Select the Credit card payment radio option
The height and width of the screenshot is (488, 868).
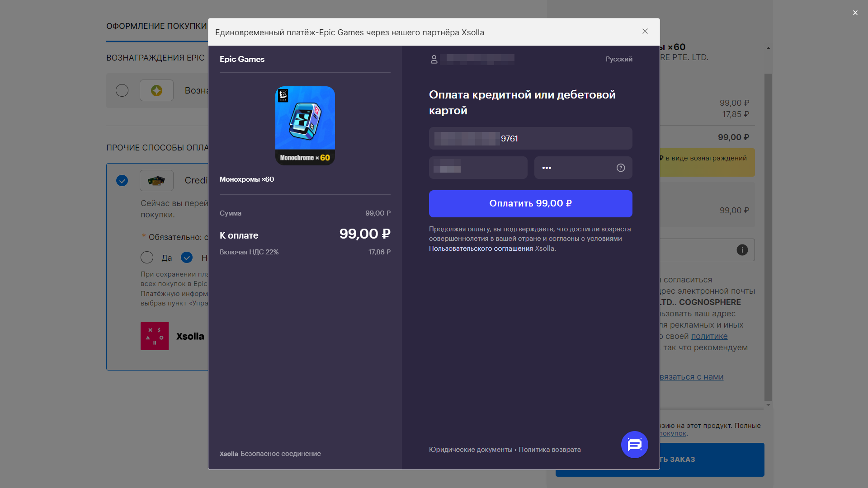click(x=122, y=181)
